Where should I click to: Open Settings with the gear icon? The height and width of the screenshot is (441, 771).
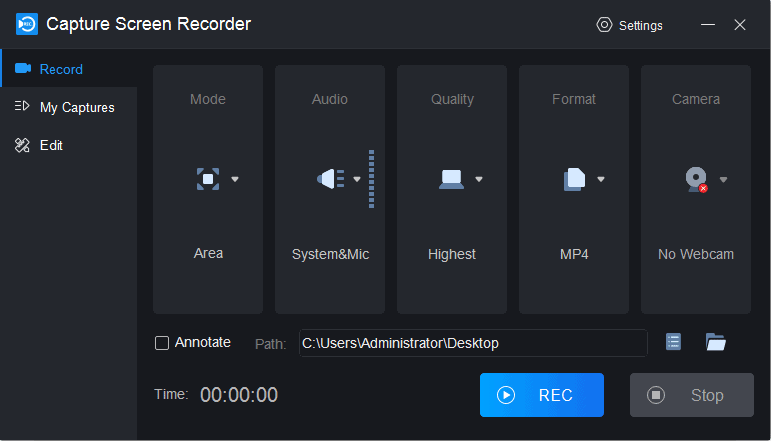[x=604, y=25]
